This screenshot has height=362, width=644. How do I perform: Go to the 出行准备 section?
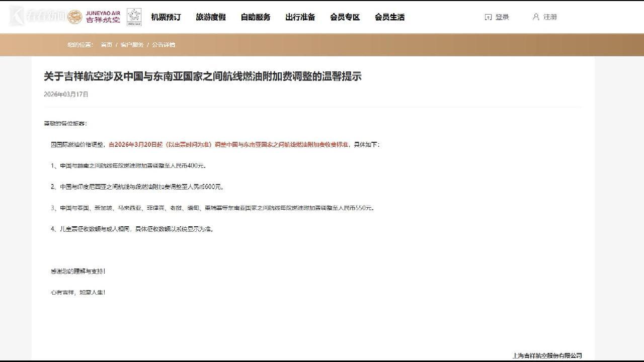300,17
